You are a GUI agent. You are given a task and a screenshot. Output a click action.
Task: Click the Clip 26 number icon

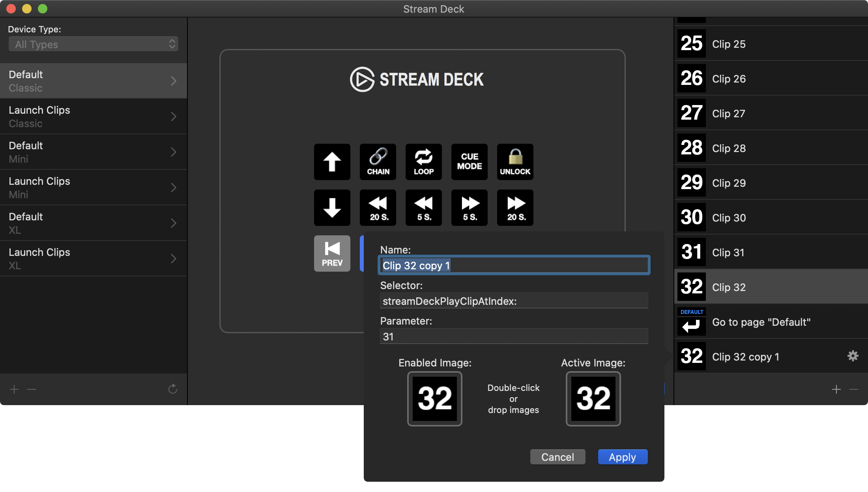[x=692, y=78]
